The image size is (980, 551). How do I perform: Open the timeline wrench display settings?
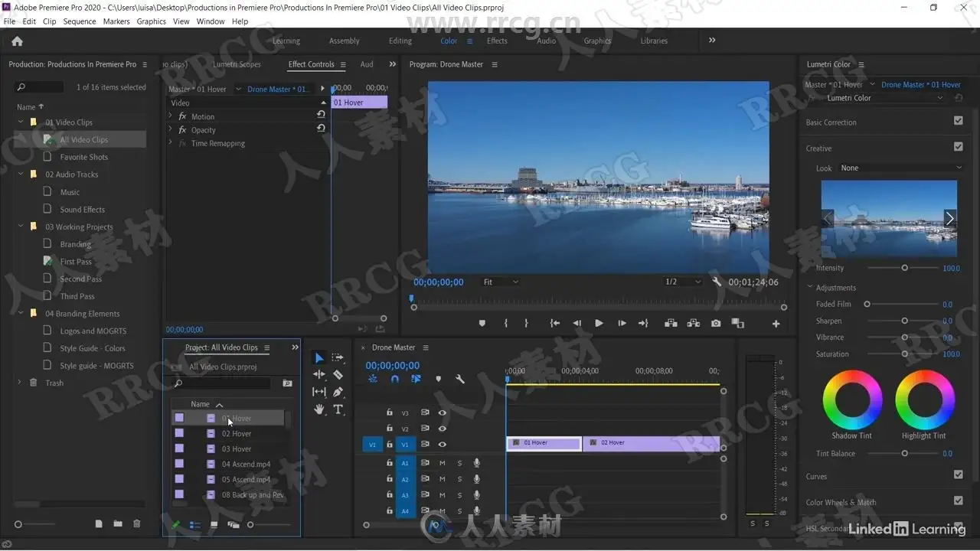click(x=460, y=379)
